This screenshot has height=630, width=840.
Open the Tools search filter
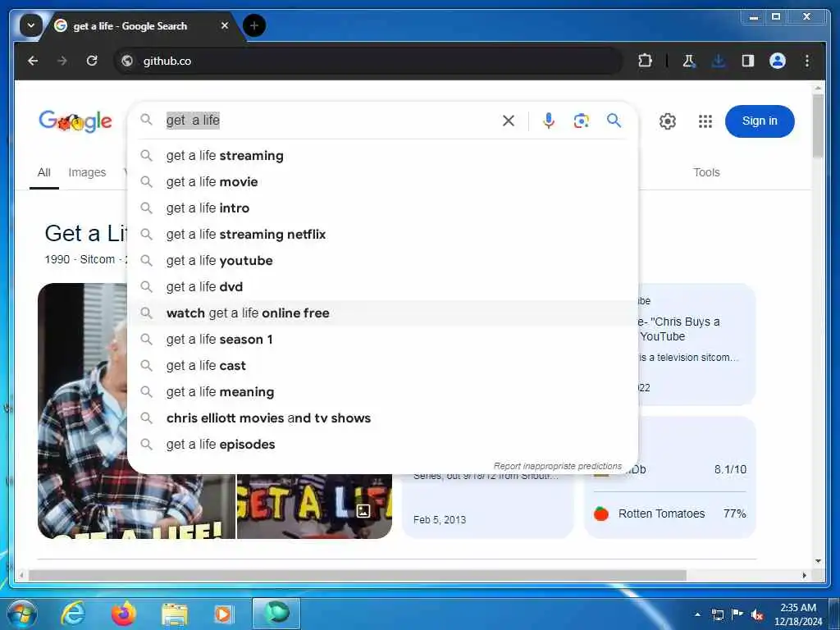pos(706,172)
